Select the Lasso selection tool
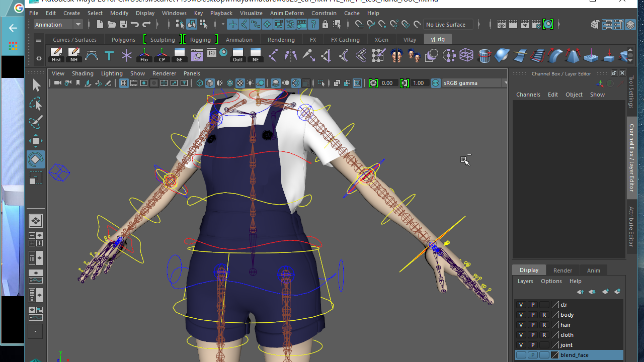The image size is (644, 362). pyautogui.click(x=36, y=104)
